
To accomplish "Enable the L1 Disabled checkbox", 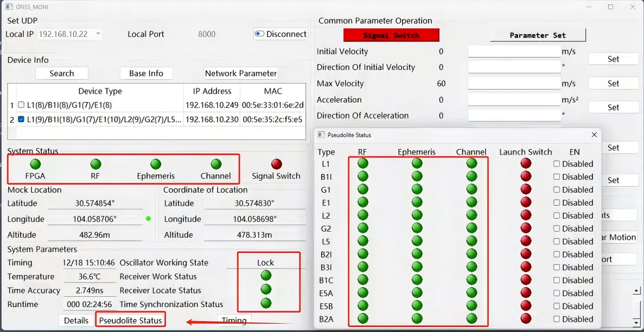I will [557, 164].
